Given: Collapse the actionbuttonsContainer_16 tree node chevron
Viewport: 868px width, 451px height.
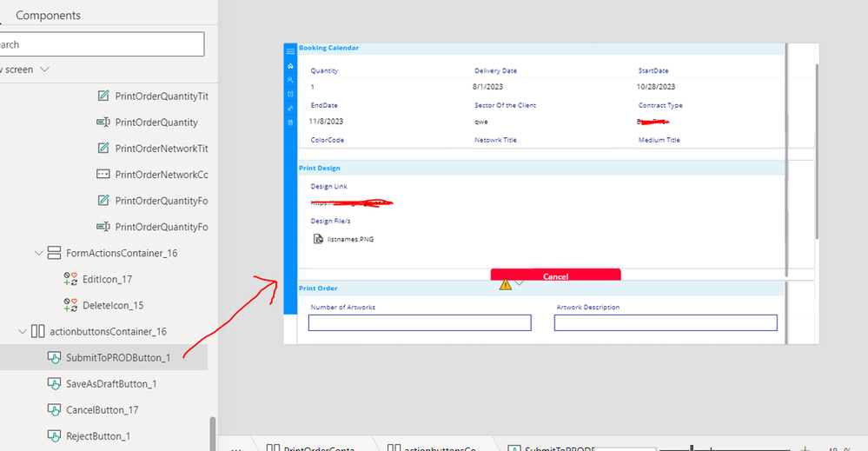Looking at the screenshot, I should click(22, 331).
